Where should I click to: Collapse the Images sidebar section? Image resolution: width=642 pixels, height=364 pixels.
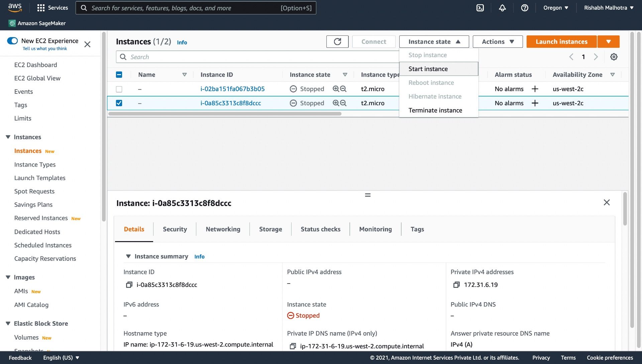click(x=8, y=277)
